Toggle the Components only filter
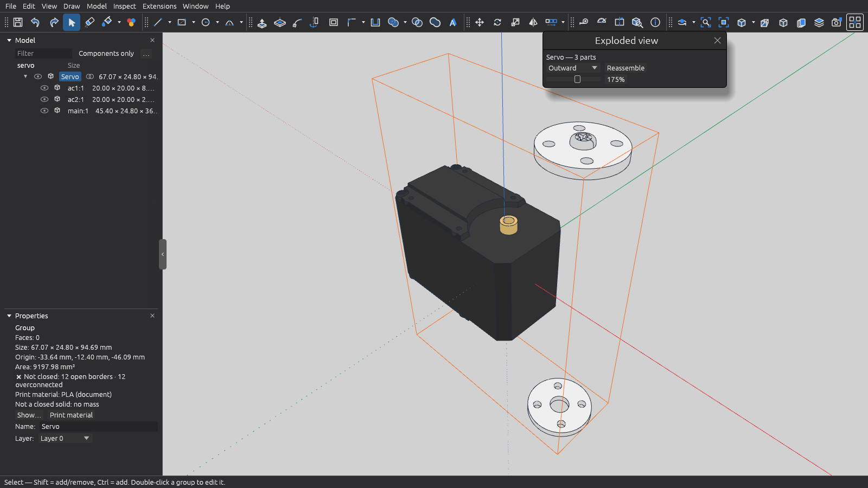Image resolution: width=868 pixels, height=488 pixels. point(106,53)
